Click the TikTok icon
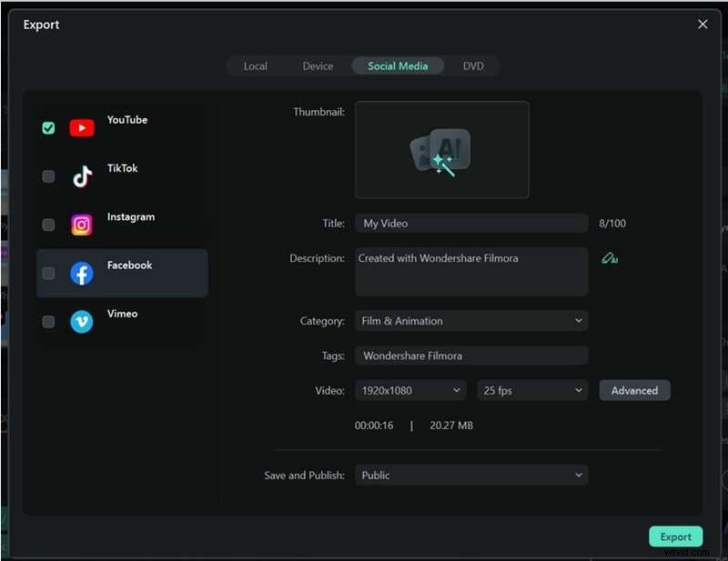The image size is (728, 561). [x=82, y=176]
